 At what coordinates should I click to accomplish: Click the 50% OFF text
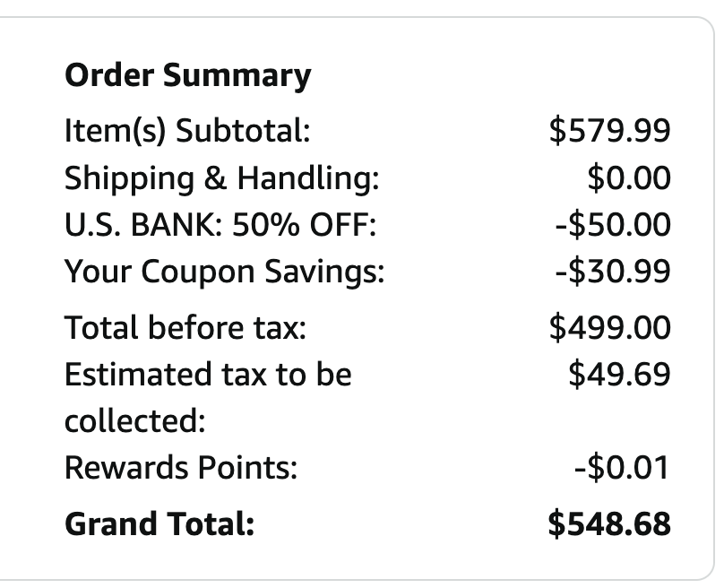pos(288,224)
